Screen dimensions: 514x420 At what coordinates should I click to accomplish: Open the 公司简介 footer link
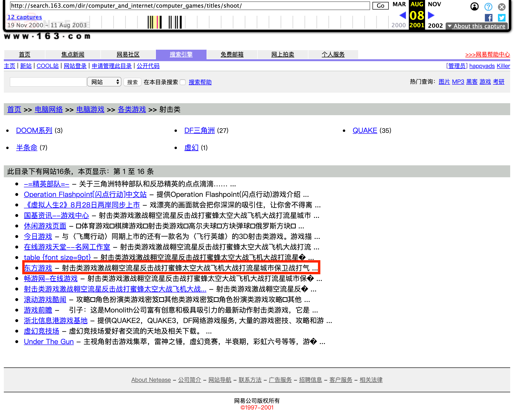tap(190, 380)
